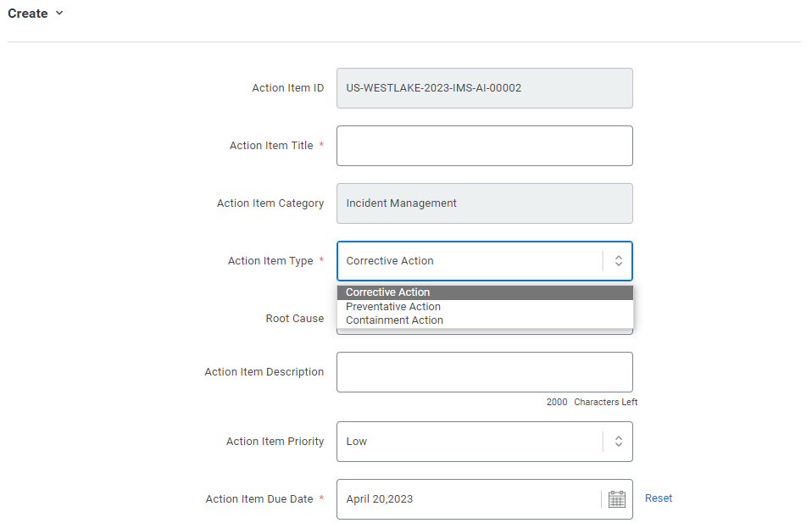Click the Action Item Due Date label
Screen dimensions: 812x523
[259, 499]
